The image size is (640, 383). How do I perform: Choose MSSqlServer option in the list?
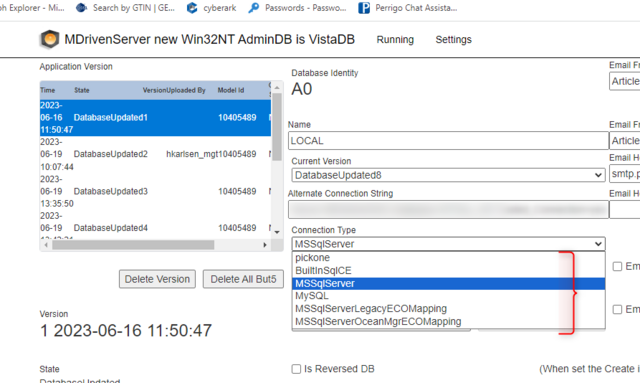pos(448,283)
